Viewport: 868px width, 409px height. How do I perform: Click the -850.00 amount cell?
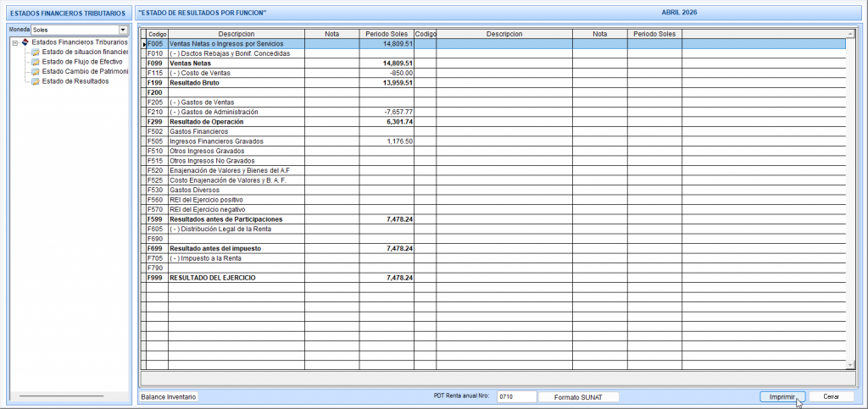click(387, 73)
